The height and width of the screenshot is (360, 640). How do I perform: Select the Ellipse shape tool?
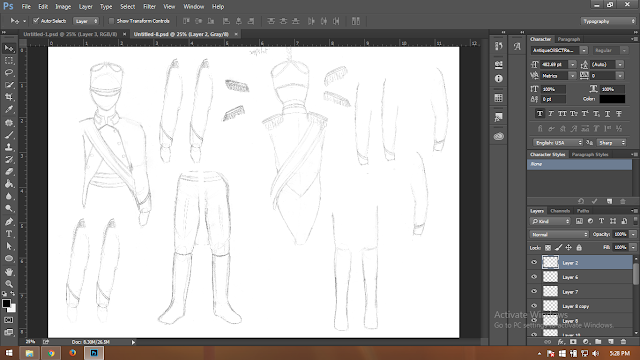(9, 258)
